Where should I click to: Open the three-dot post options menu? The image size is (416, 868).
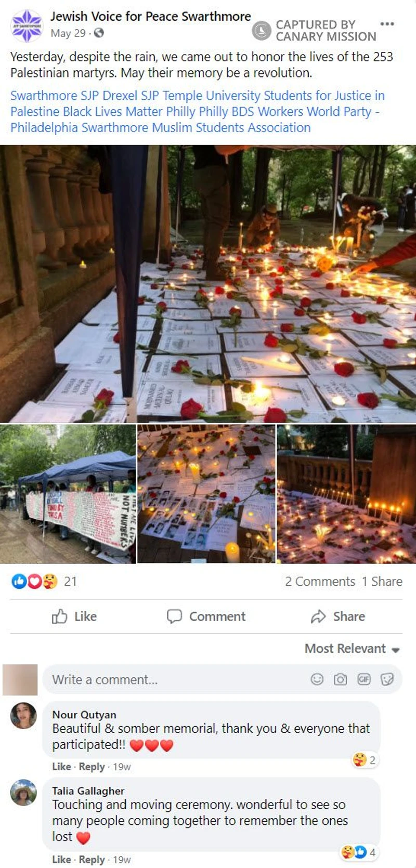pos(387,24)
